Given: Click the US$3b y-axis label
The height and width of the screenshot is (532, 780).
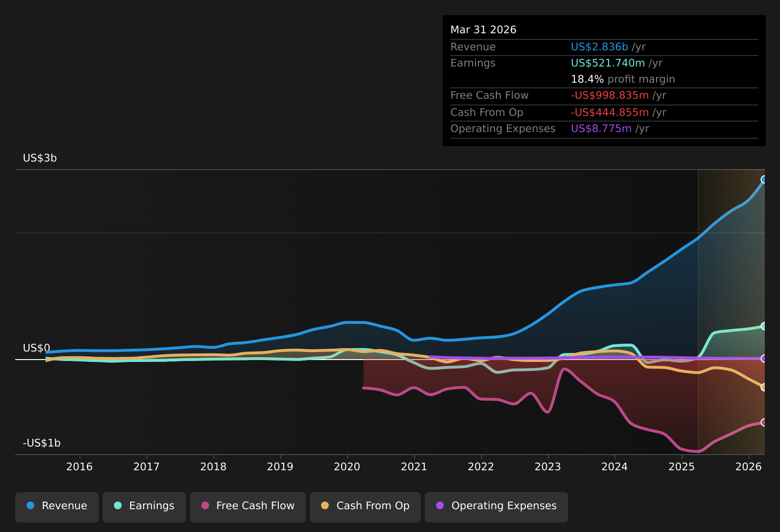Looking at the screenshot, I should 40,158.
